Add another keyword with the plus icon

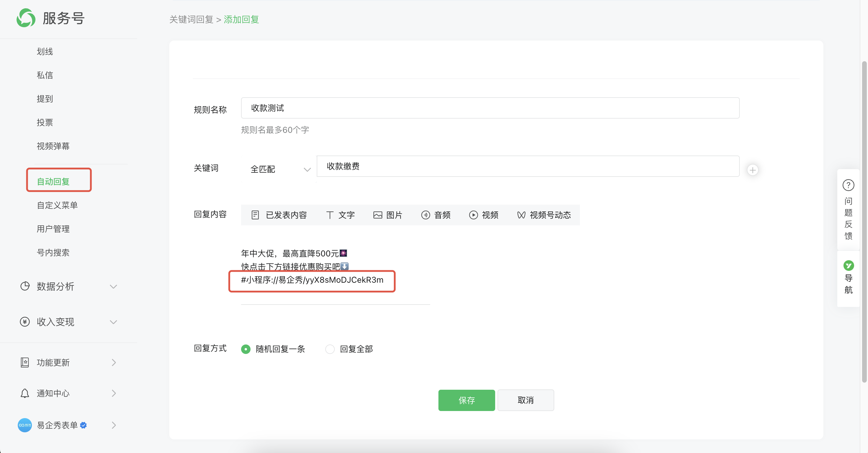click(752, 170)
